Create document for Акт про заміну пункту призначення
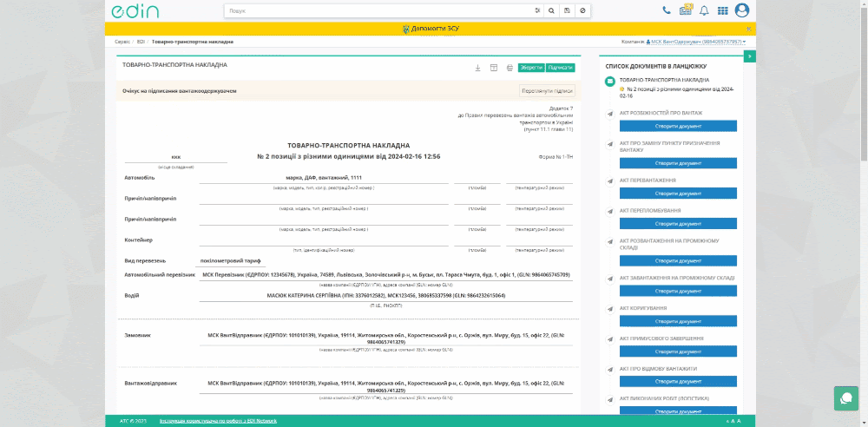 click(x=678, y=163)
